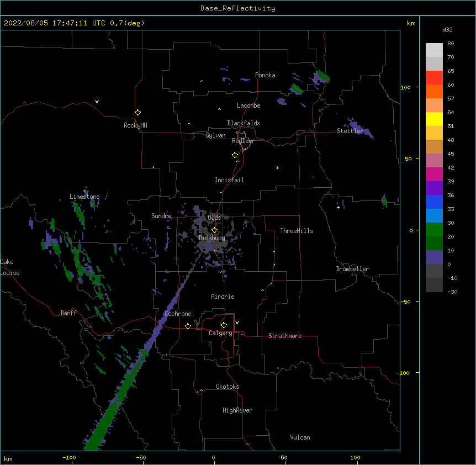Click the Drumheller label
The image size is (476, 465).
[352, 269]
